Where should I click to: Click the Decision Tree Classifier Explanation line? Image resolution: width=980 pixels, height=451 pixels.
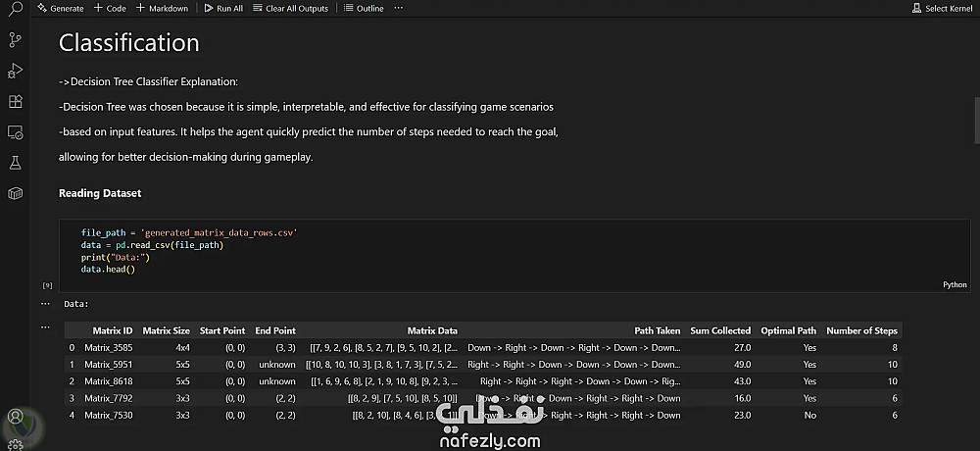click(149, 82)
